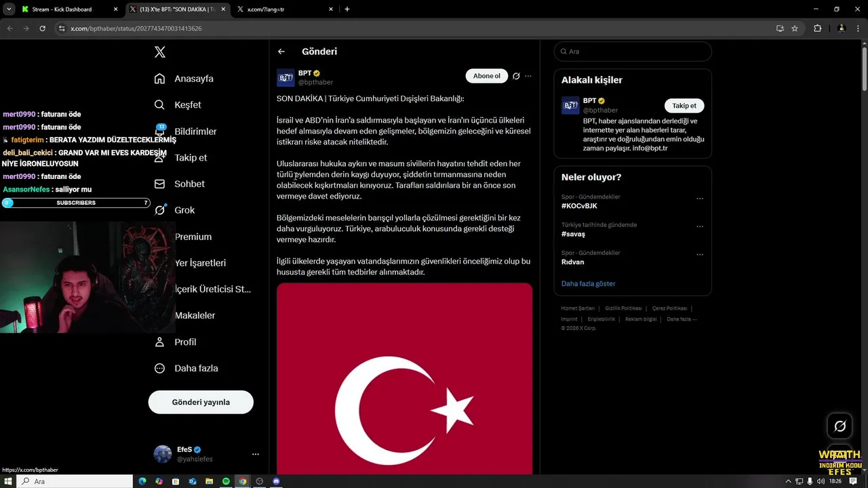Image resolution: width=868 pixels, height=488 pixels.
Task: Open the Chrome three-dot menu
Action: click(858, 28)
